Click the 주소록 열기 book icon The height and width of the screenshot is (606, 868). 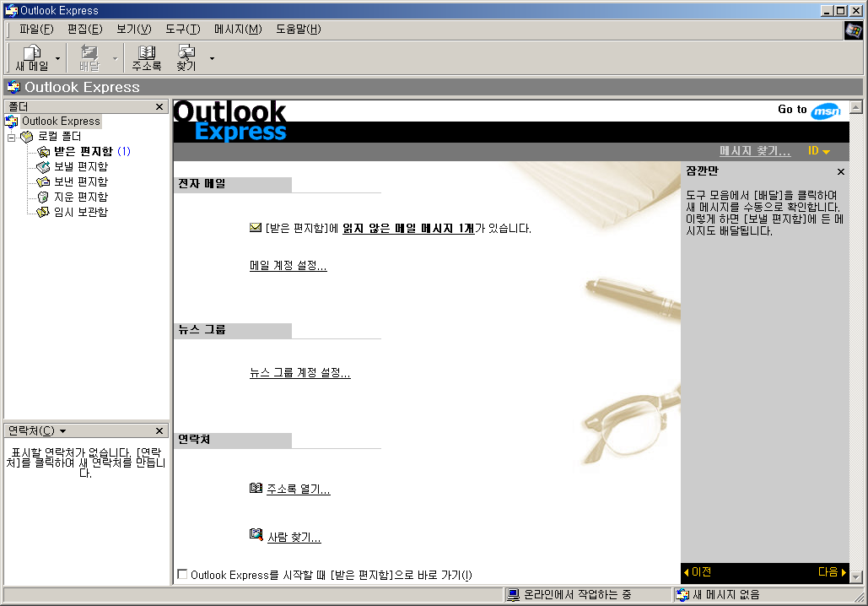click(x=256, y=488)
